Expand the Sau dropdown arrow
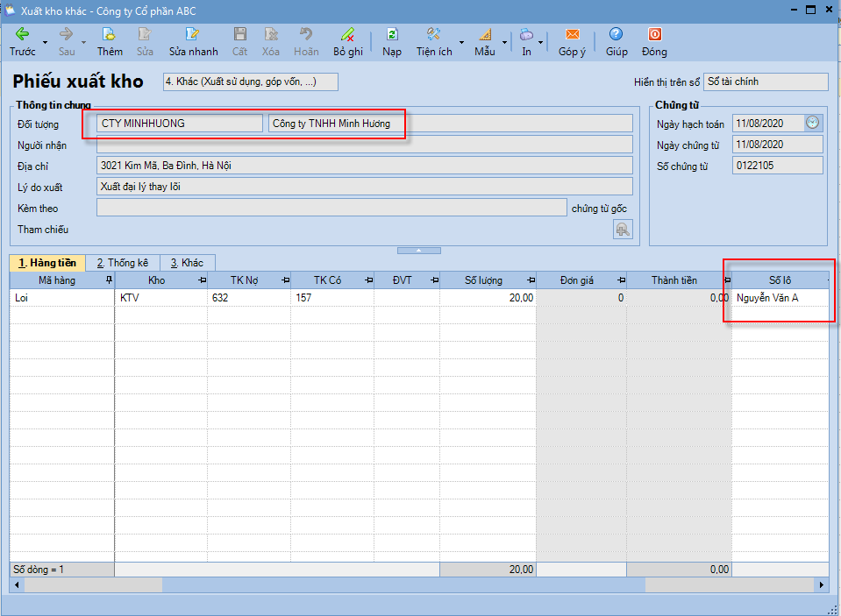 pyautogui.click(x=83, y=42)
